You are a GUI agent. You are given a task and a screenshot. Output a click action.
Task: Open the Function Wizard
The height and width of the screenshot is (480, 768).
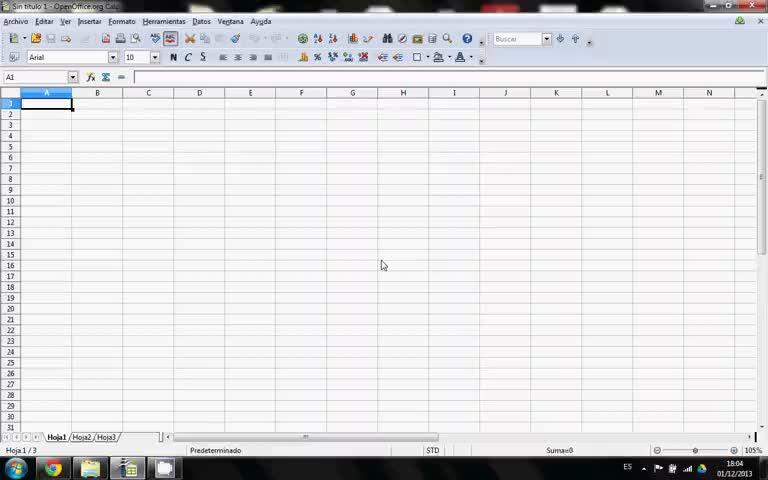click(x=91, y=77)
